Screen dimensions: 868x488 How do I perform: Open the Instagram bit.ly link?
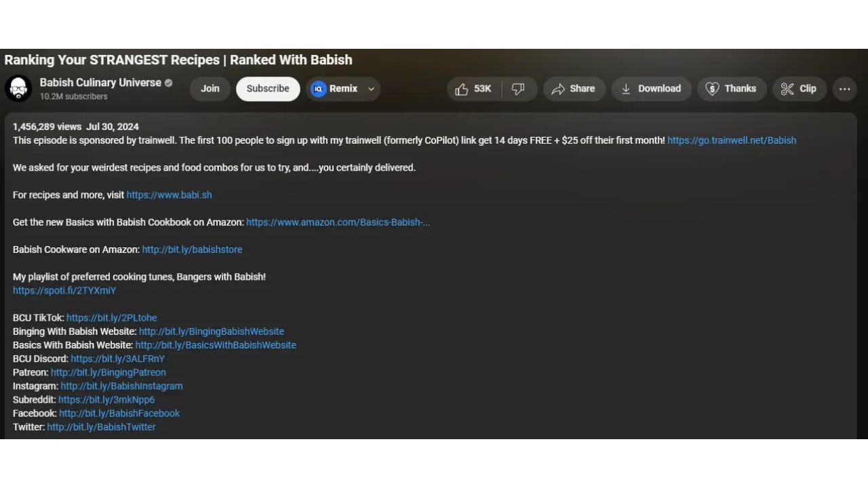pos(121,386)
